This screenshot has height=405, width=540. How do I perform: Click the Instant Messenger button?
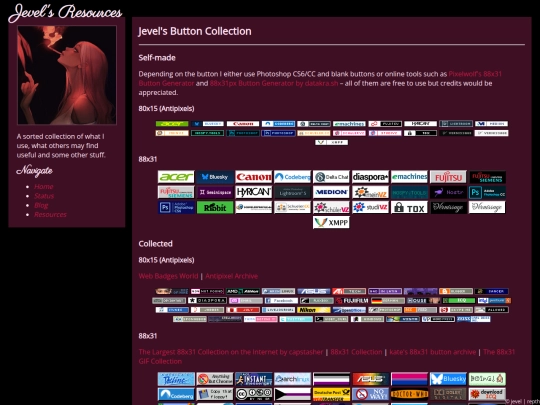[253, 379]
